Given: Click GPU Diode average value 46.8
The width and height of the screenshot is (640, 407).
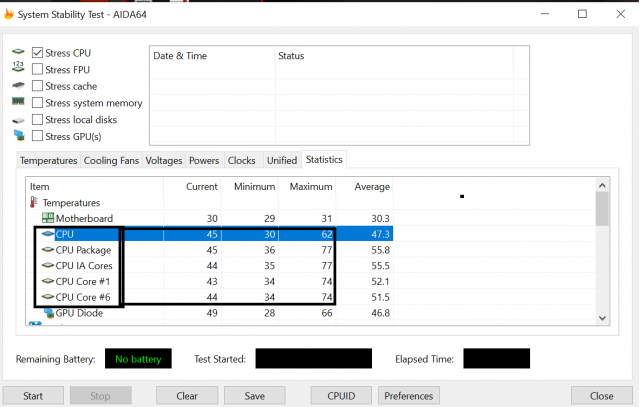Looking at the screenshot, I should coord(380,313).
